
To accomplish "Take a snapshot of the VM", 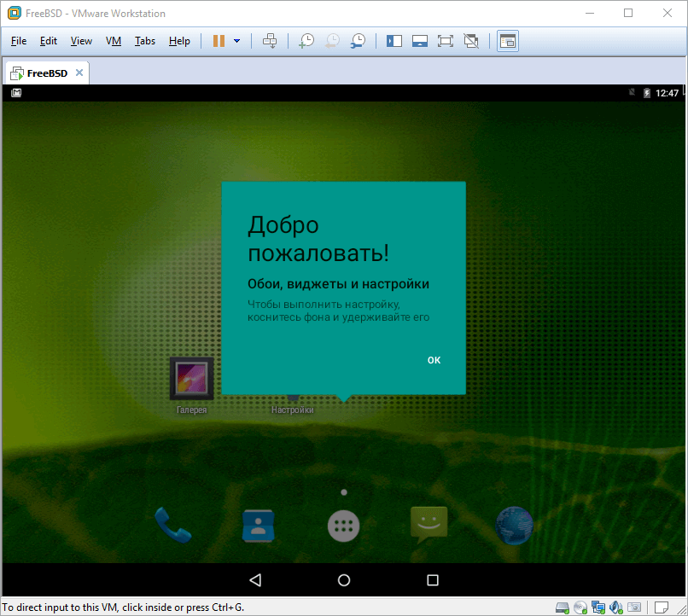I will click(306, 41).
